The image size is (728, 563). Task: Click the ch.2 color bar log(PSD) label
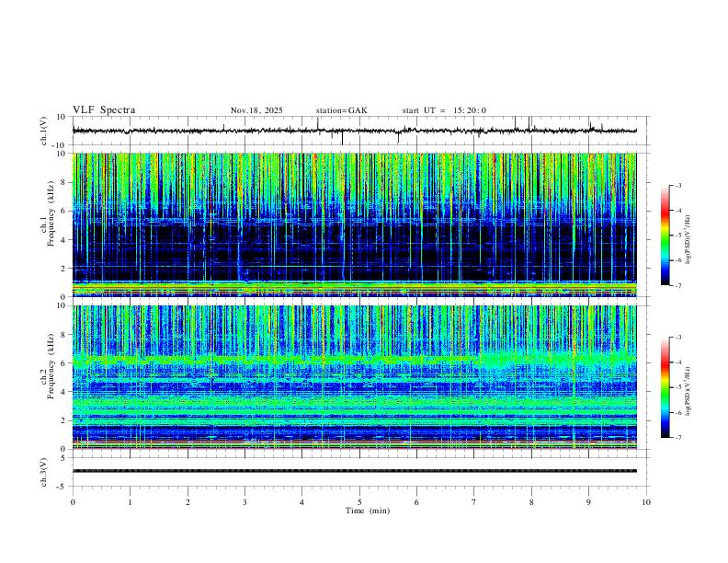click(688, 392)
